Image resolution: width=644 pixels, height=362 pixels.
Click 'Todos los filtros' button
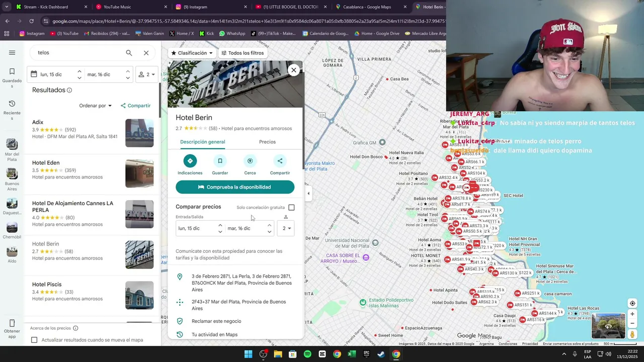242,53
